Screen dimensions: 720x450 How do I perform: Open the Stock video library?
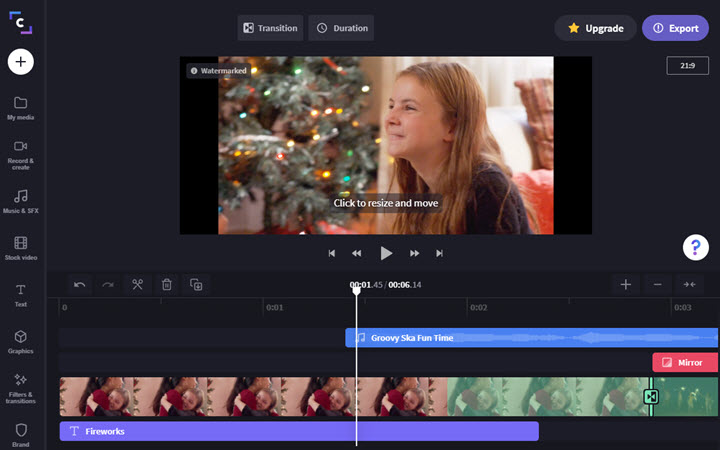21,247
